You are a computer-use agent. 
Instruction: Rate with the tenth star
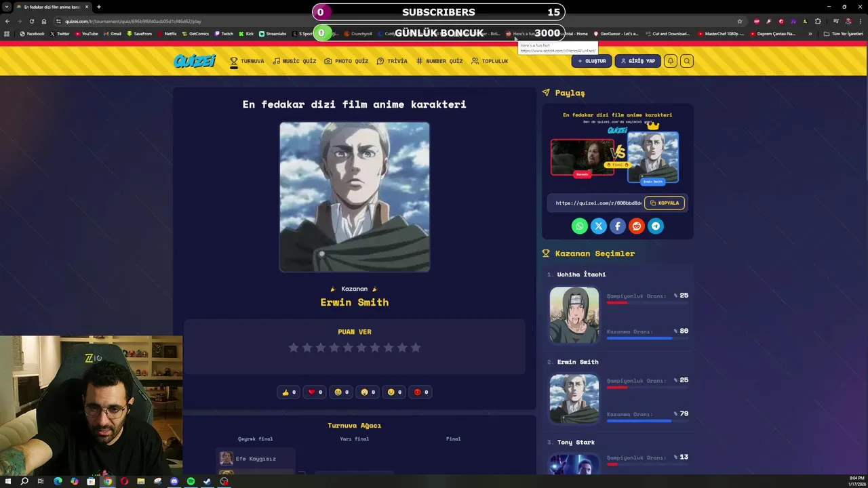click(x=416, y=348)
